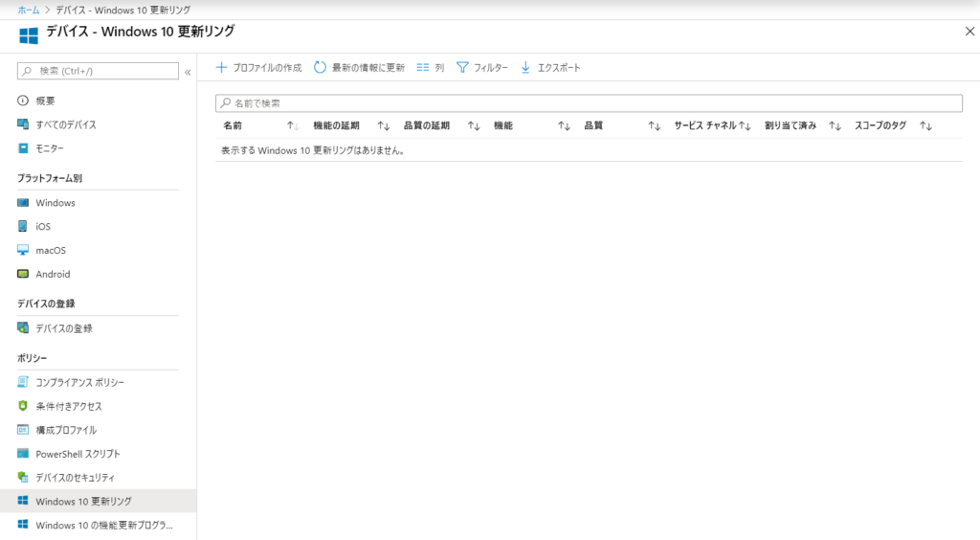Image resolution: width=980 pixels, height=540 pixels.
Task: Click the macOS label in sidebar
Action: 51,250
